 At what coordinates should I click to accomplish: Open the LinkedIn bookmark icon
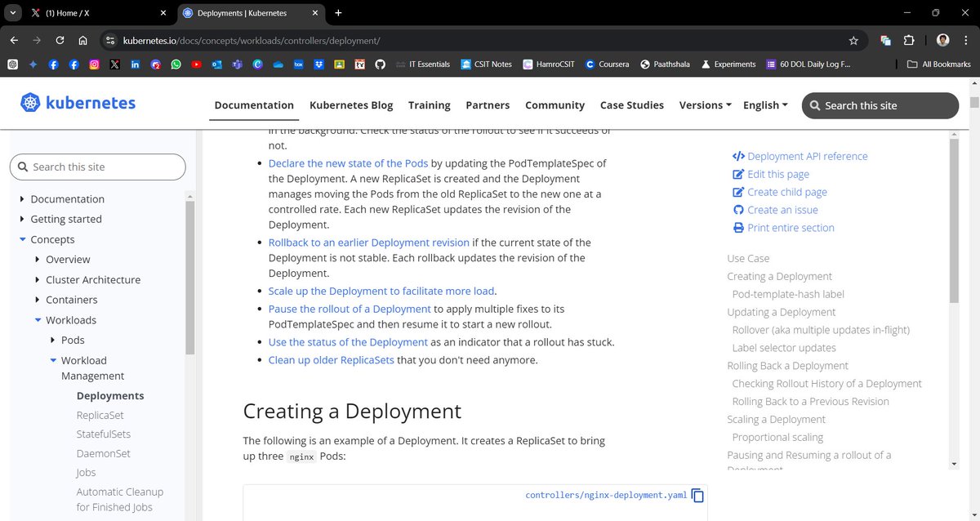coord(135,64)
